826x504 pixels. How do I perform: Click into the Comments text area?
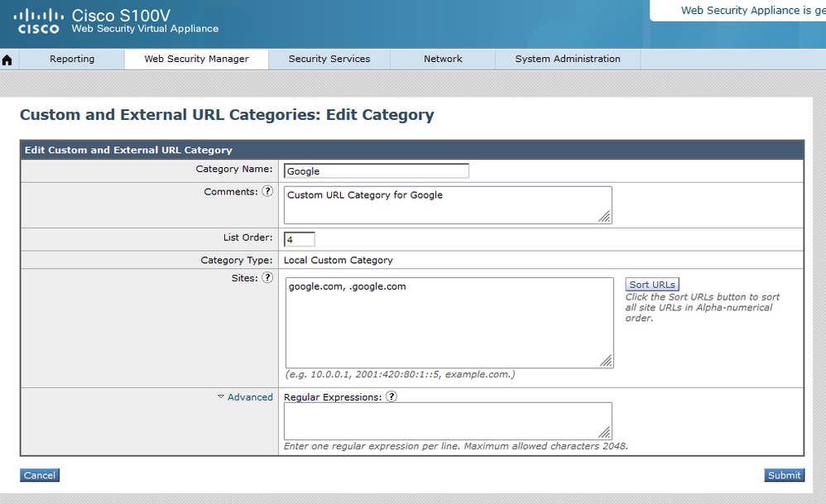tap(448, 205)
